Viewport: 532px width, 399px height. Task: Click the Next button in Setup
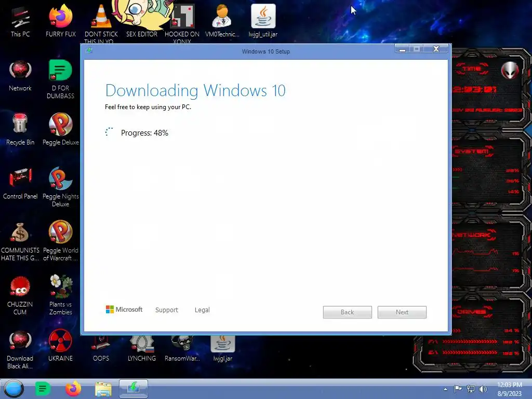point(402,312)
